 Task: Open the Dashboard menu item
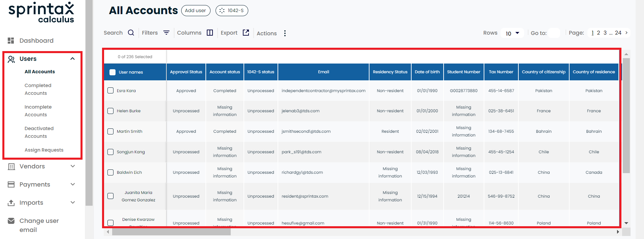pyautogui.click(x=36, y=41)
